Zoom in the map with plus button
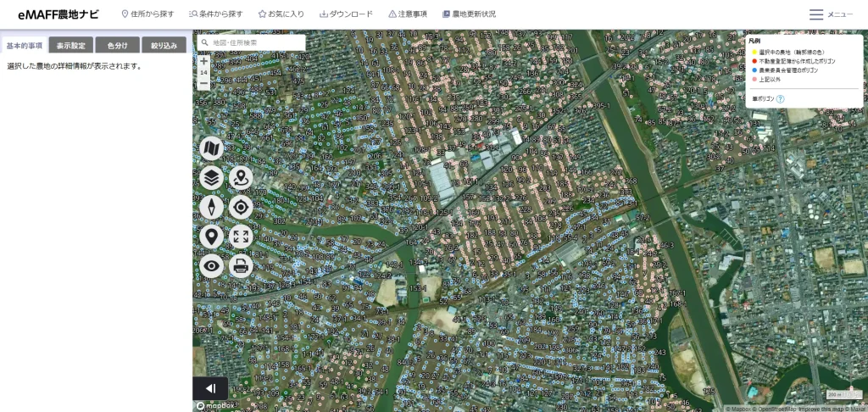Viewport: 868px width, 412px height. 203,61
